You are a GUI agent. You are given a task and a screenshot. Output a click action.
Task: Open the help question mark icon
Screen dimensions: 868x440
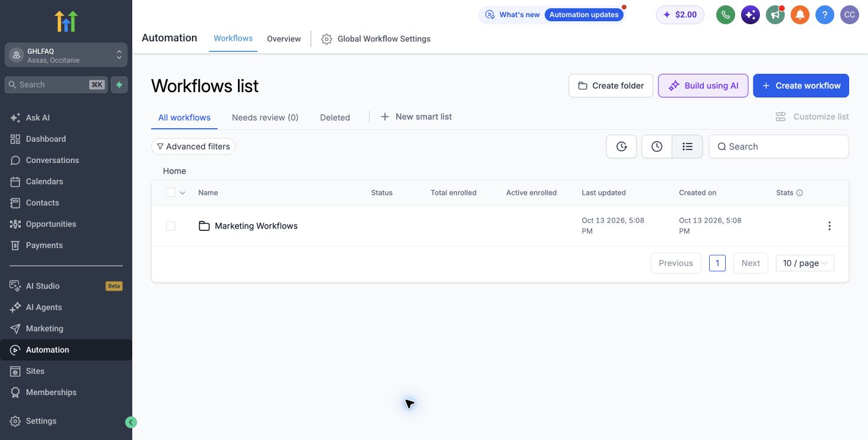[x=825, y=15]
